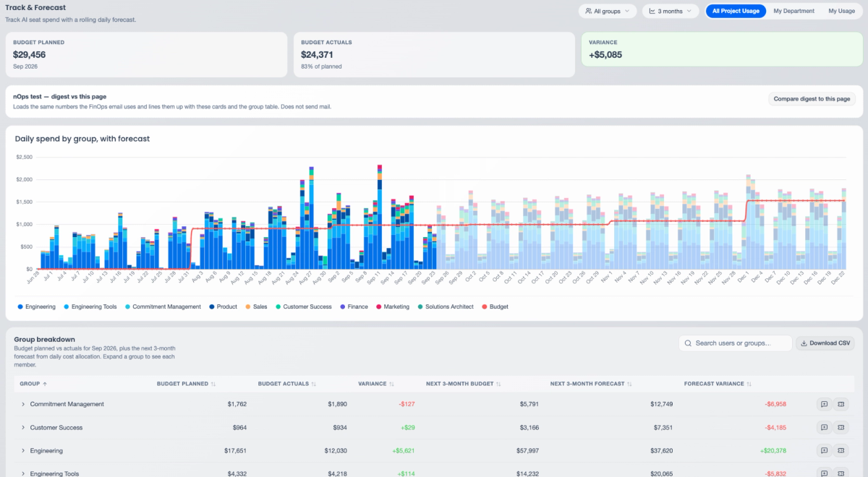Open the ticket icon for Customer Success
Screen dimensions: 868x477
coord(841,427)
